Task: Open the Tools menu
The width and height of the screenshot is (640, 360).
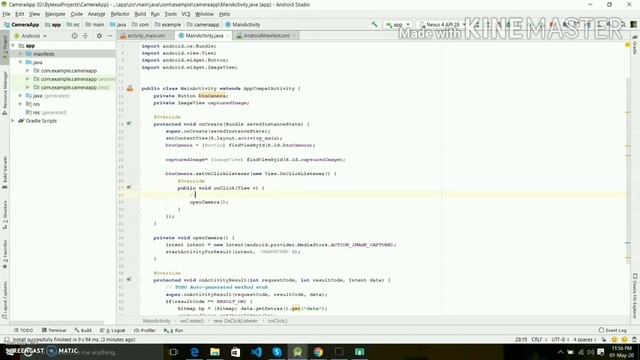Action: click(x=171, y=14)
